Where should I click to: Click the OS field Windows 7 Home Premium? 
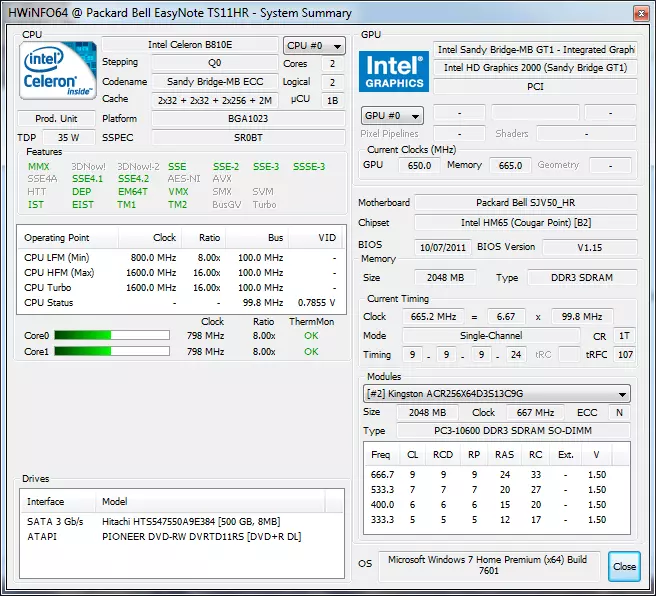point(489,565)
